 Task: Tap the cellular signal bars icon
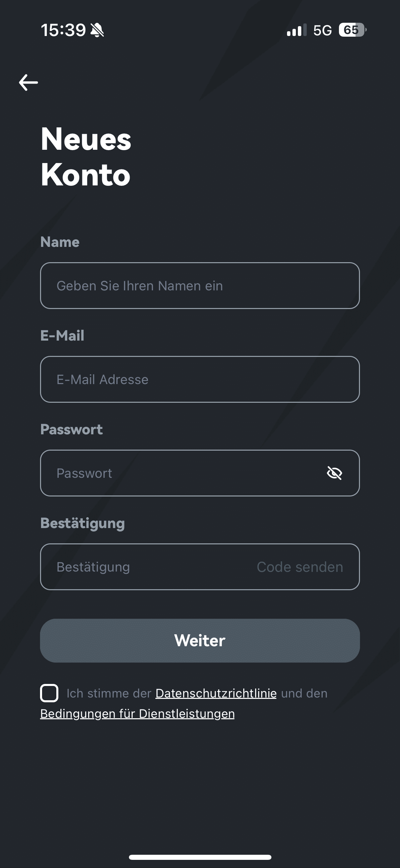coord(297,30)
